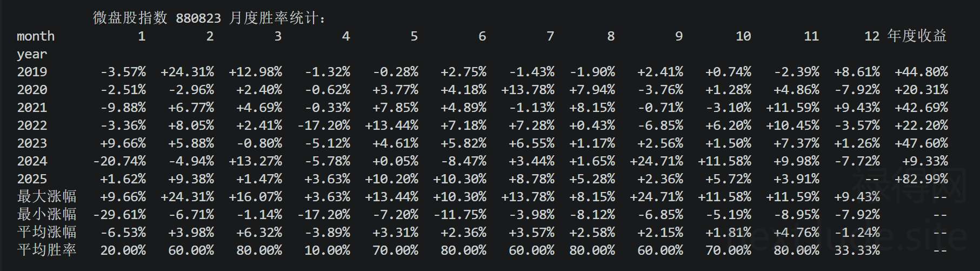Click the month 12 column header
This screenshot has height=271, width=980.
(x=871, y=36)
